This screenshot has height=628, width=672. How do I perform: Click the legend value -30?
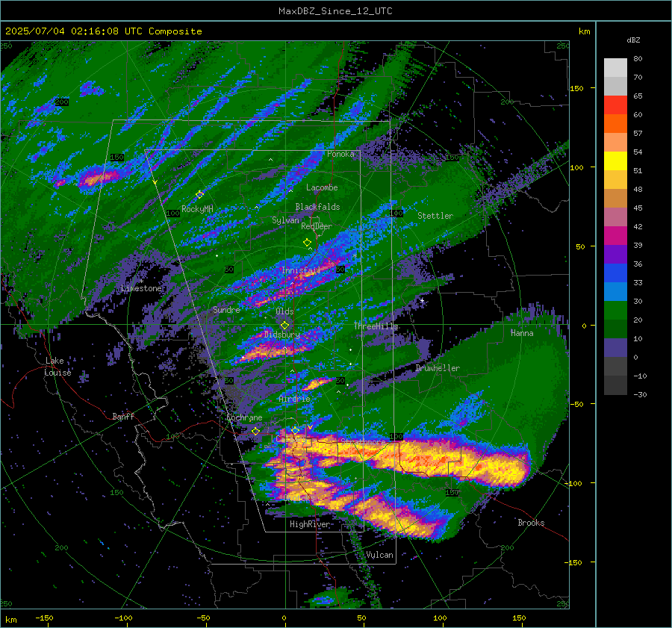(x=640, y=394)
